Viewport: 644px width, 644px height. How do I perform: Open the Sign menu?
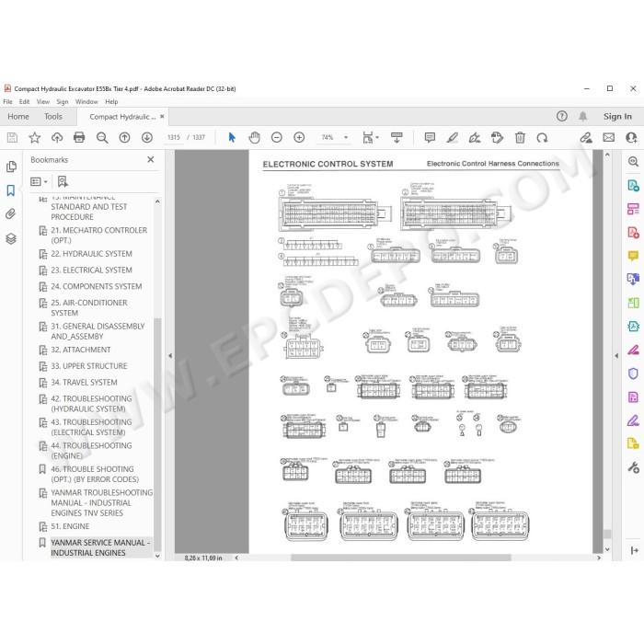[x=63, y=101]
